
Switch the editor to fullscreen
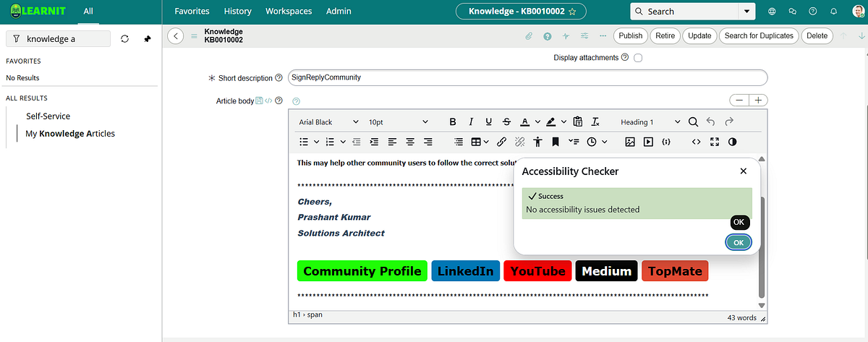[x=715, y=142]
